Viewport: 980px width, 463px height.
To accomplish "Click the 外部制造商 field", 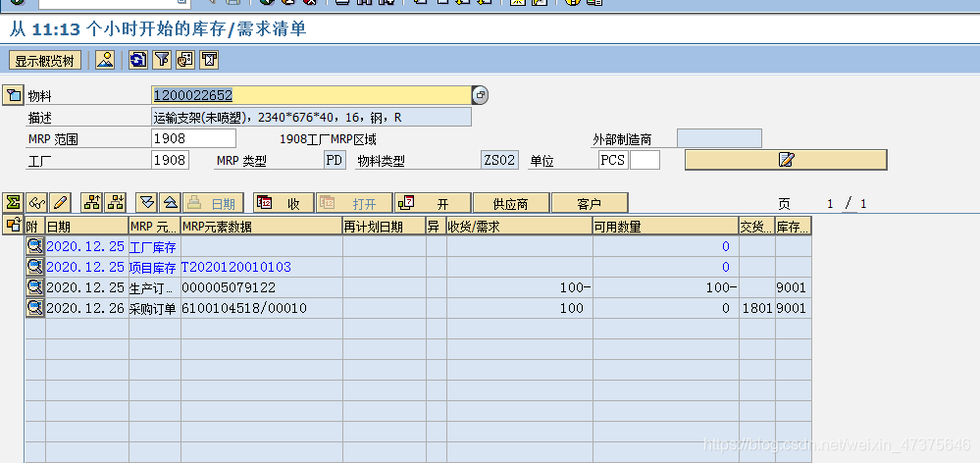I will click(719, 138).
